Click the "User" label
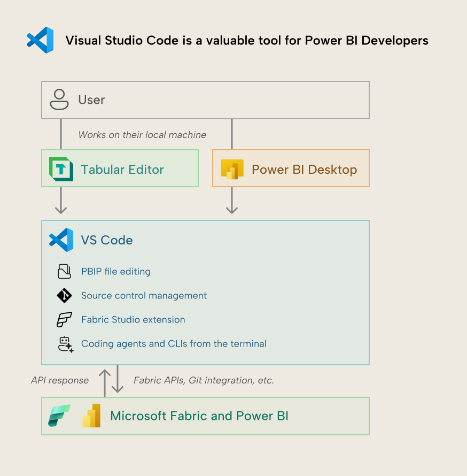Viewport: 467px width, 476px height. [91, 100]
